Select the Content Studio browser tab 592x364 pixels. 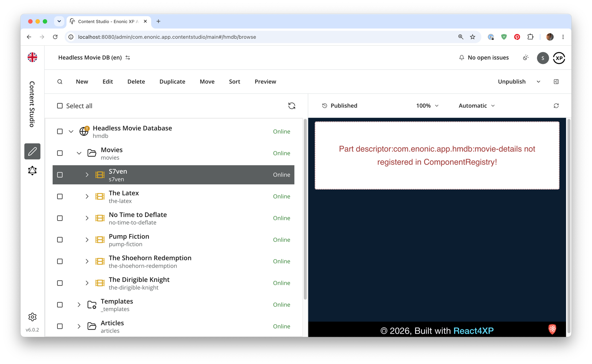pos(108,22)
